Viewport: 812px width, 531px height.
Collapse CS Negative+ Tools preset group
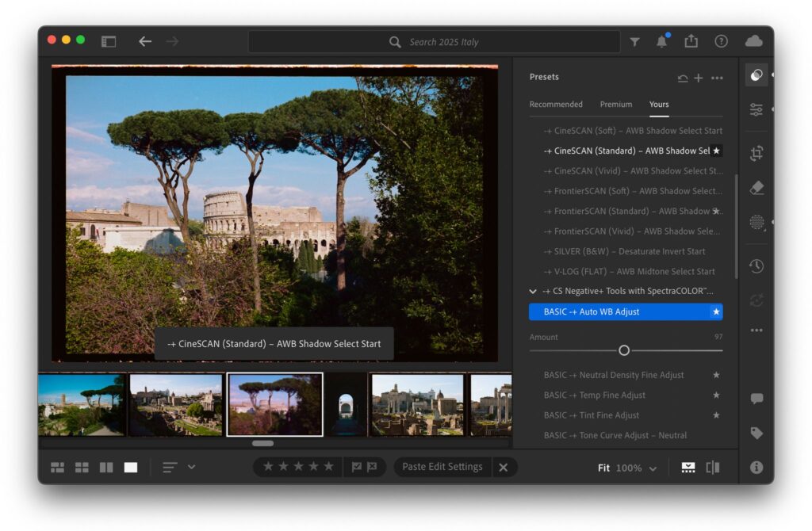pyautogui.click(x=533, y=292)
